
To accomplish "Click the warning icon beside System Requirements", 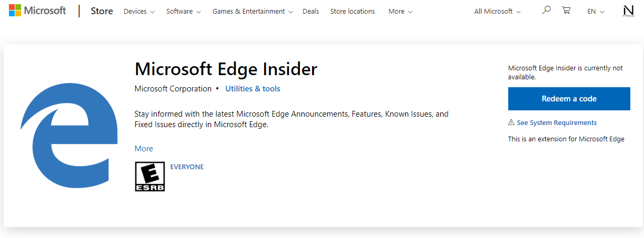I will [x=511, y=122].
